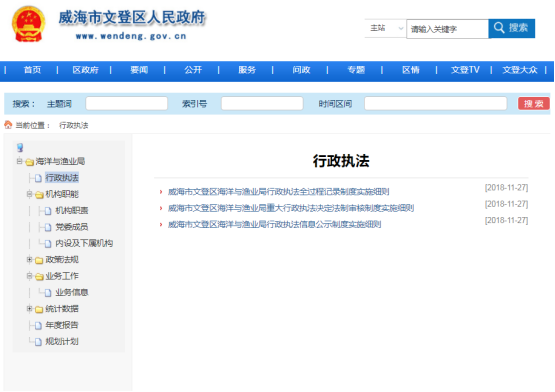Open the 问政 navigation item
This screenshot has height=392, width=555.
(301, 70)
